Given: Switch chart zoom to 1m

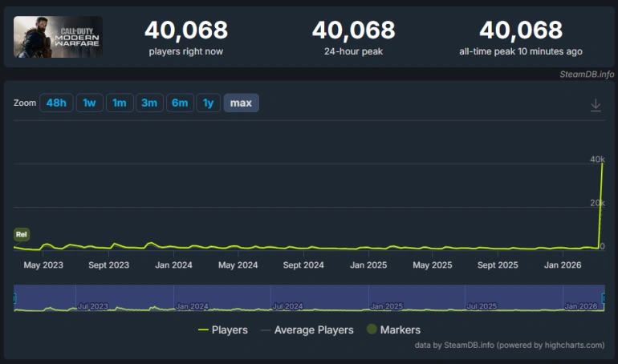Looking at the screenshot, I should coord(119,103).
